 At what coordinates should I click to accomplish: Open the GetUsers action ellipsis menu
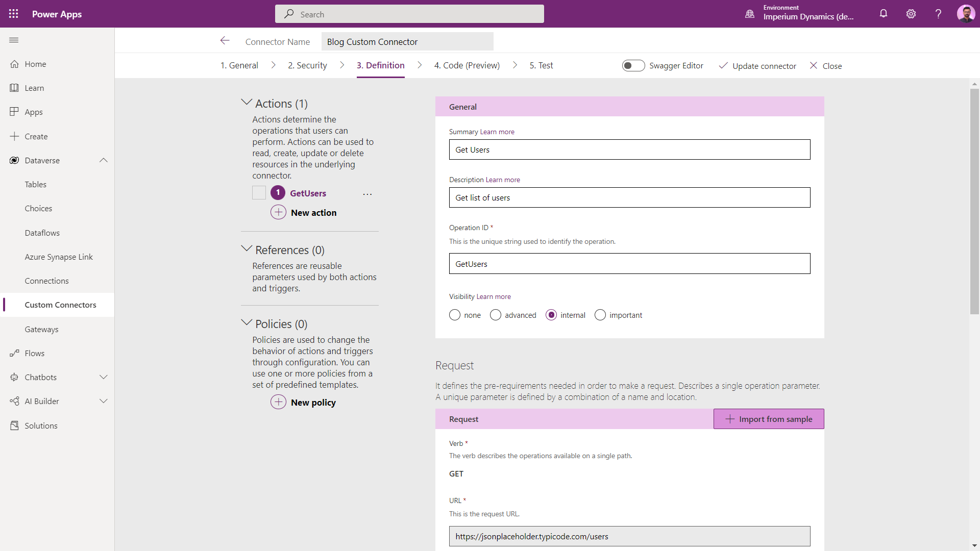pyautogui.click(x=367, y=194)
